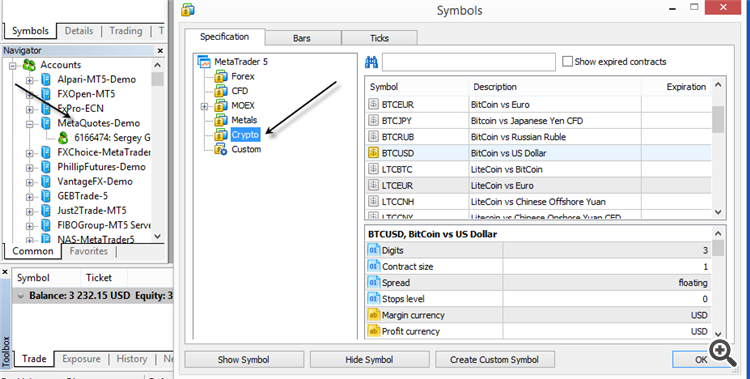Select the Forex folder icon
The height and width of the screenshot is (379, 750).
click(x=221, y=76)
